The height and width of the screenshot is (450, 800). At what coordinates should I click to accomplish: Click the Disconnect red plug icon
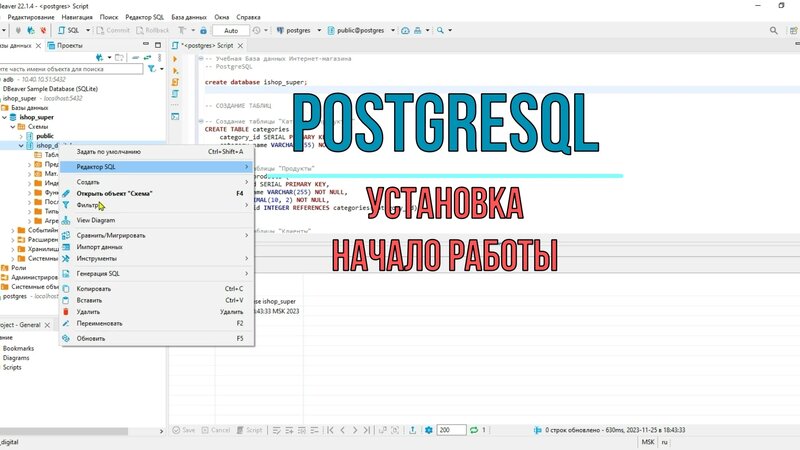coord(43,31)
